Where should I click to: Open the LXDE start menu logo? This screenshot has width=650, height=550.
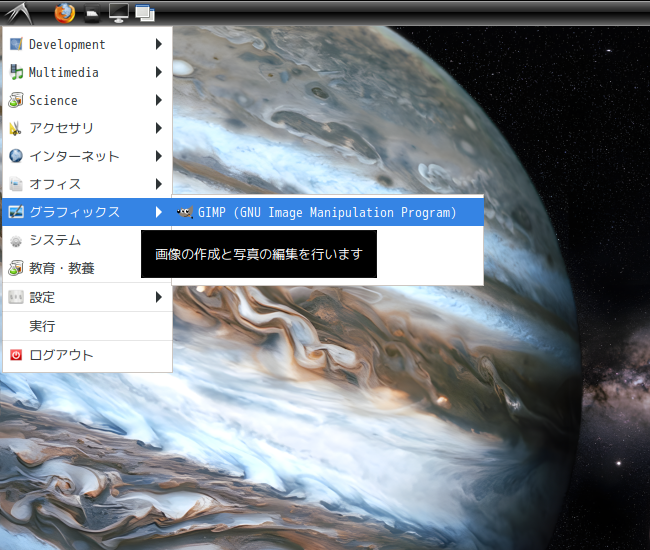pos(19,13)
